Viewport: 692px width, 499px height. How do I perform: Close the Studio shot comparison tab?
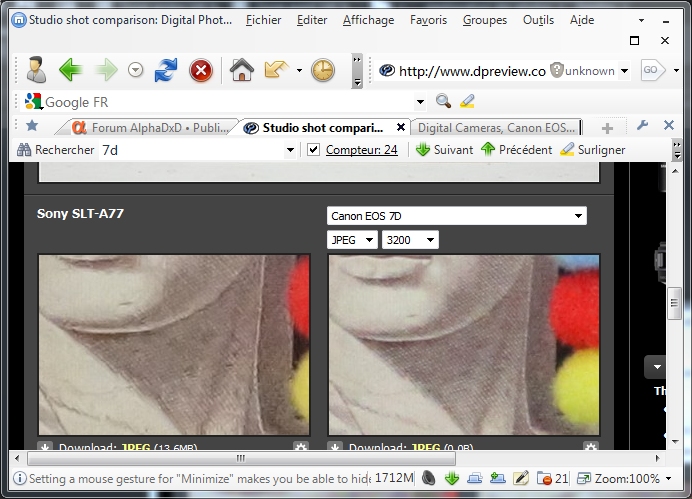pyautogui.click(x=401, y=127)
